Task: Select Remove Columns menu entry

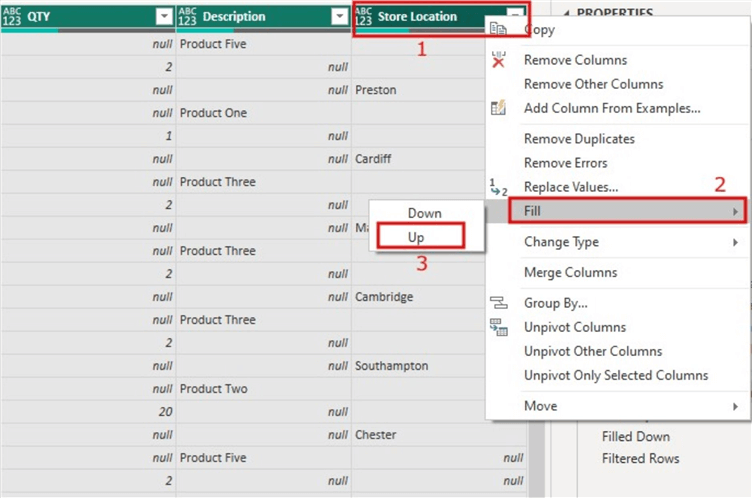Action: [617, 60]
